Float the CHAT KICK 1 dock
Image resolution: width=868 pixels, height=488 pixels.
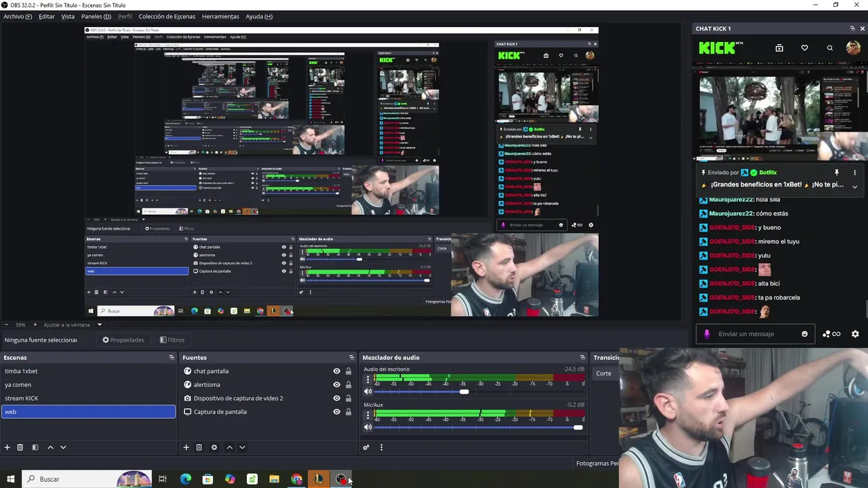click(852, 28)
